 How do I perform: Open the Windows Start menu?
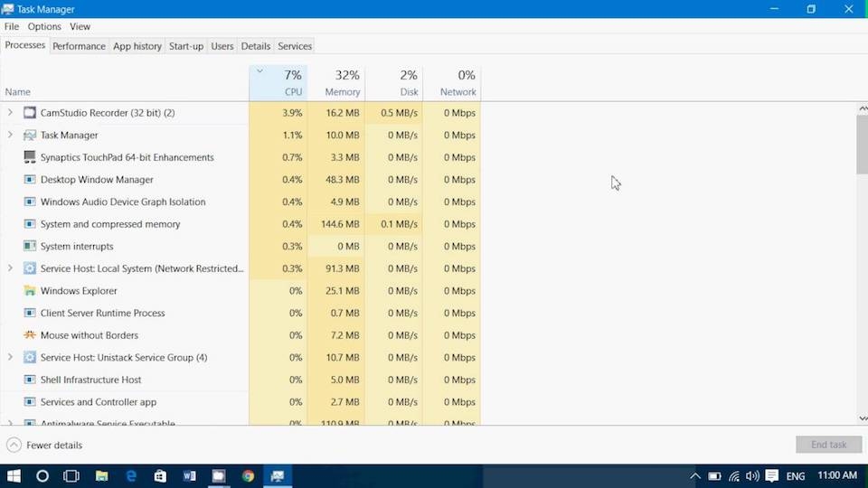coord(14,476)
